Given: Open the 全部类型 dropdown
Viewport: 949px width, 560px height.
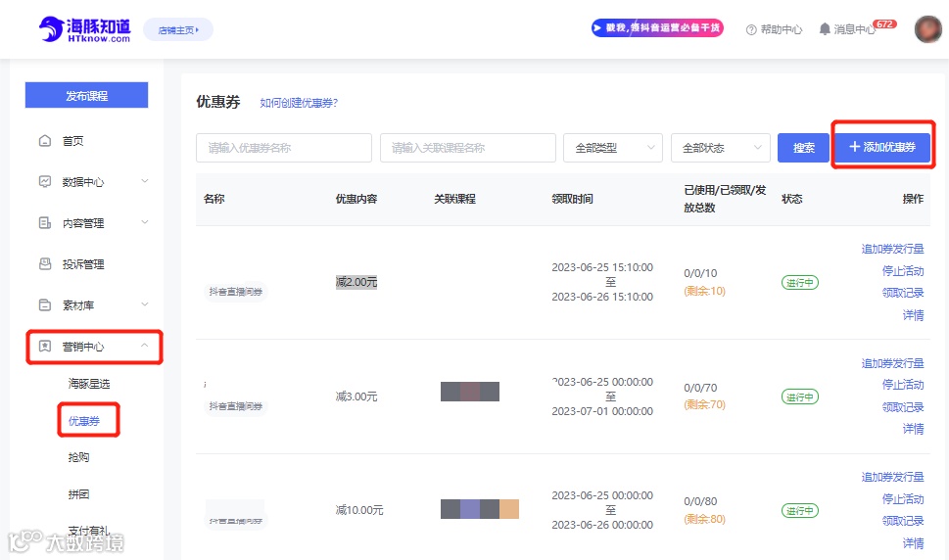Looking at the screenshot, I should (x=613, y=148).
